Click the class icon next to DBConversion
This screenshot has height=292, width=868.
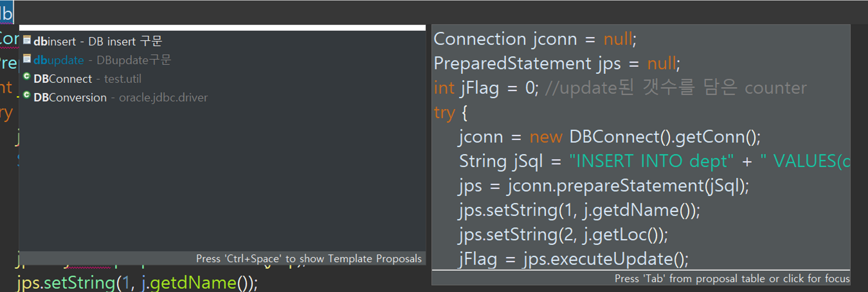point(27,96)
